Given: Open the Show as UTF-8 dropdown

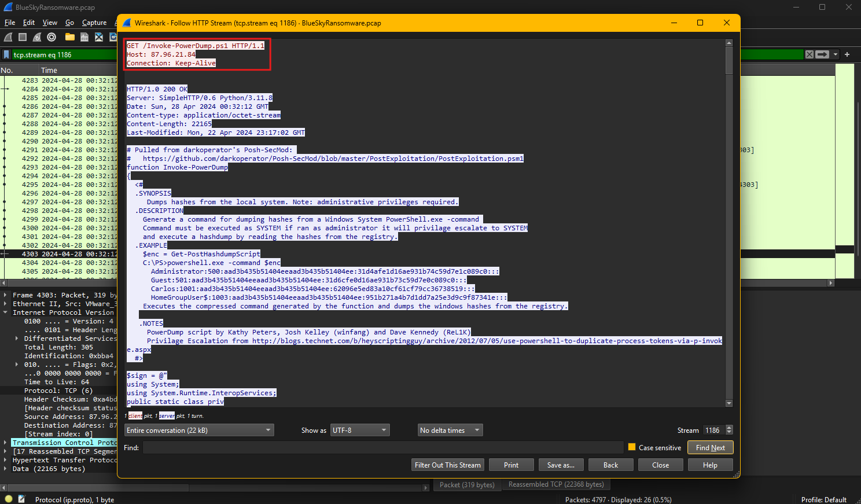Looking at the screenshot, I should coord(359,430).
